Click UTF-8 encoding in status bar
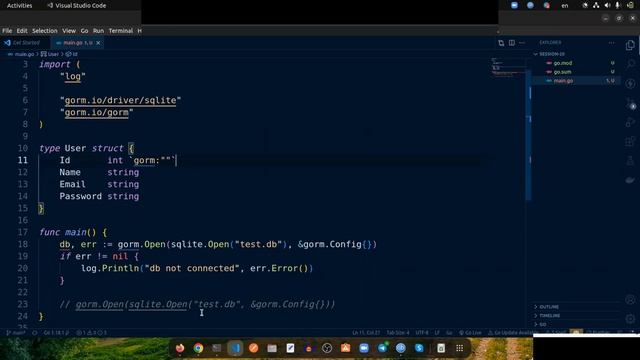Screen dimensions: 640x360 (x=422, y=333)
